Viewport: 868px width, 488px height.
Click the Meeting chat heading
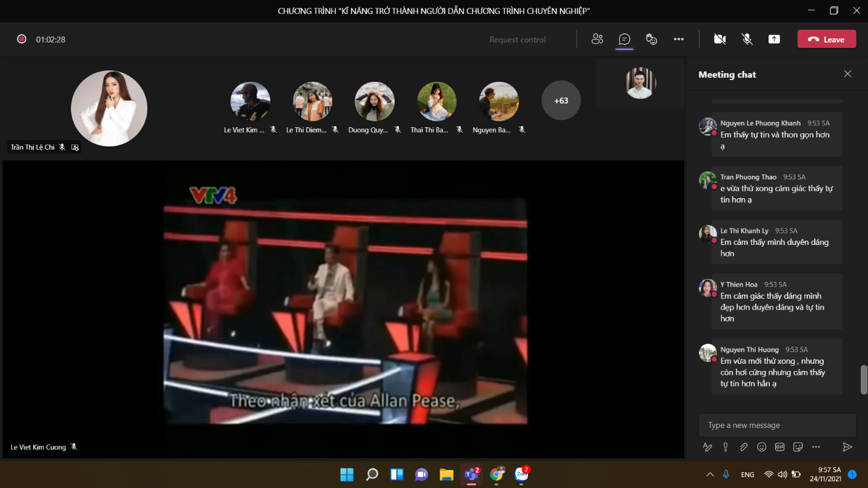coord(727,75)
